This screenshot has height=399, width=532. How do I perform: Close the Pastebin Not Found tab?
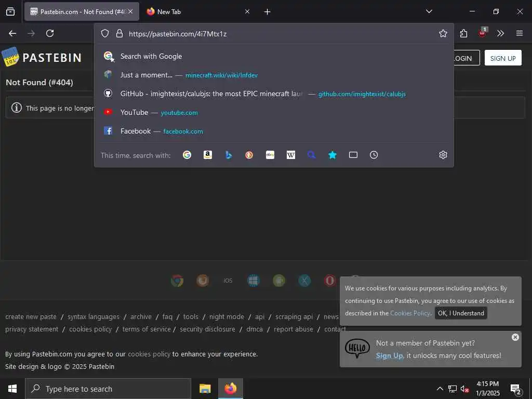coord(130,11)
